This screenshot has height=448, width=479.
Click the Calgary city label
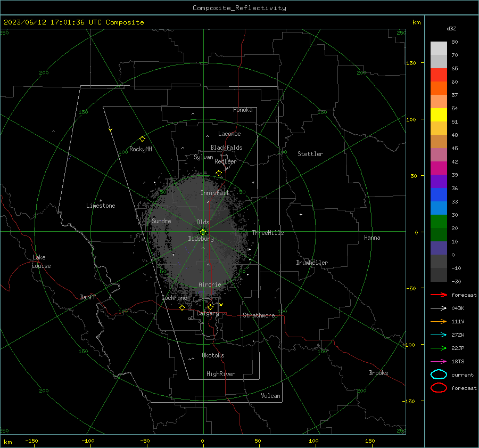(208, 313)
